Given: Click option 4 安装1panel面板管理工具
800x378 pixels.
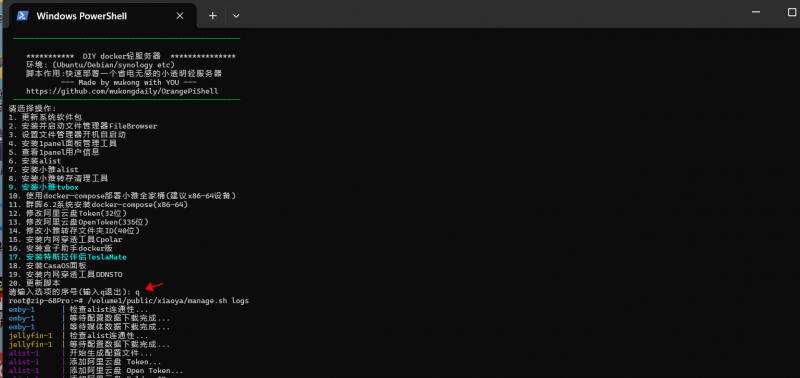Looking at the screenshot, I should point(63,144).
